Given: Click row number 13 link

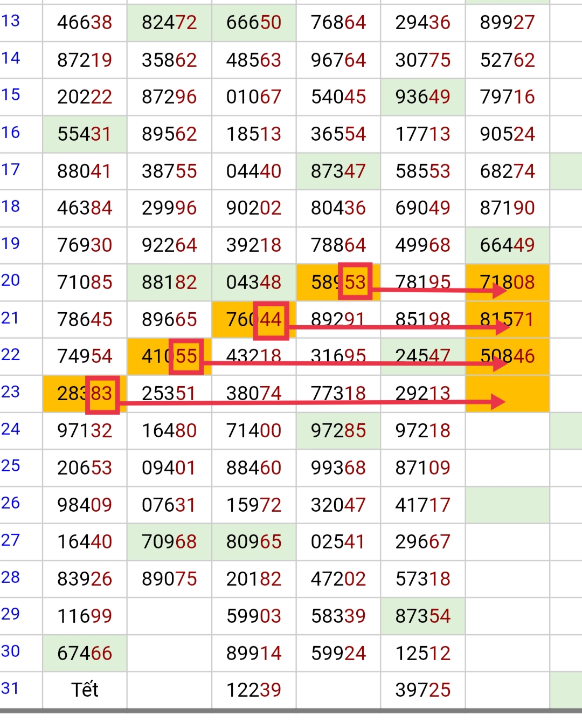Looking at the screenshot, I should click(11, 21).
